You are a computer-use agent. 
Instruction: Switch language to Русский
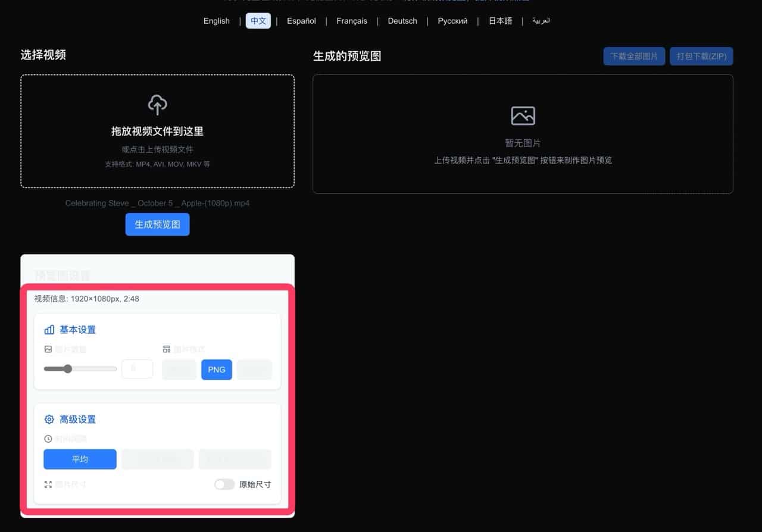tap(452, 21)
